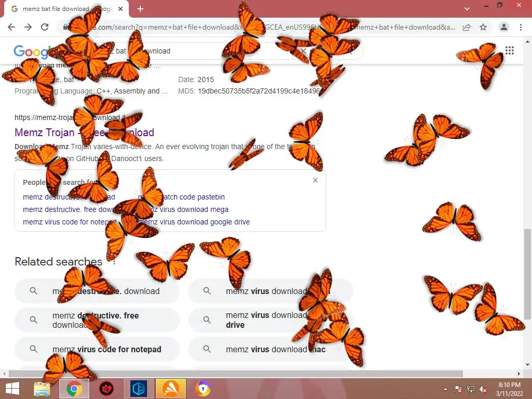The image size is (532, 399).
Task: Open the Windows Start menu
Action: [12, 389]
